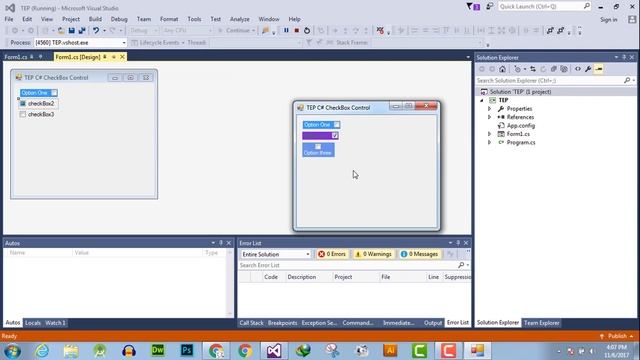Open the Continue button dropdown arrow

pyautogui.click(x=253, y=31)
